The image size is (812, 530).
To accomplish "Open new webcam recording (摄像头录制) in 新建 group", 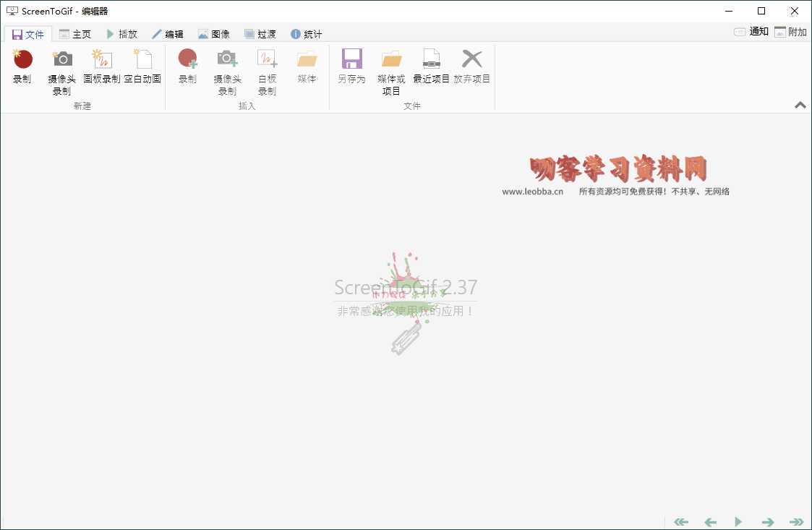I will [x=62, y=72].
